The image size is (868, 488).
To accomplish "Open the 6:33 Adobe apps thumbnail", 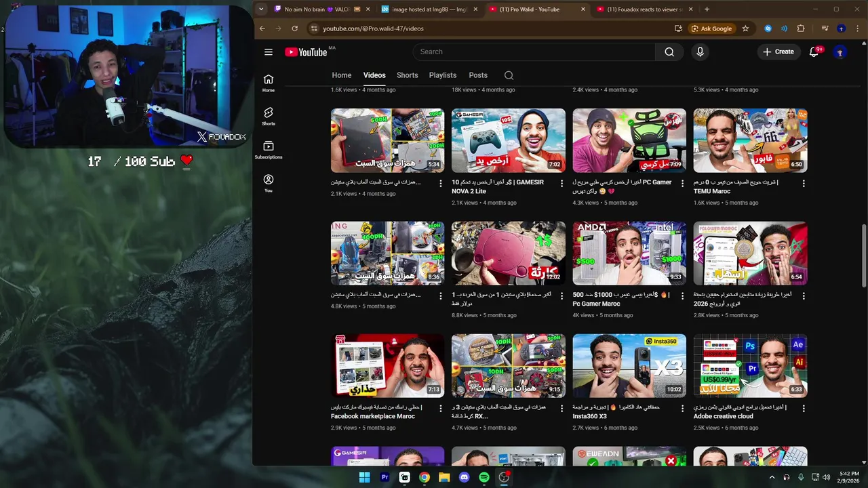I will click(750, 365).
